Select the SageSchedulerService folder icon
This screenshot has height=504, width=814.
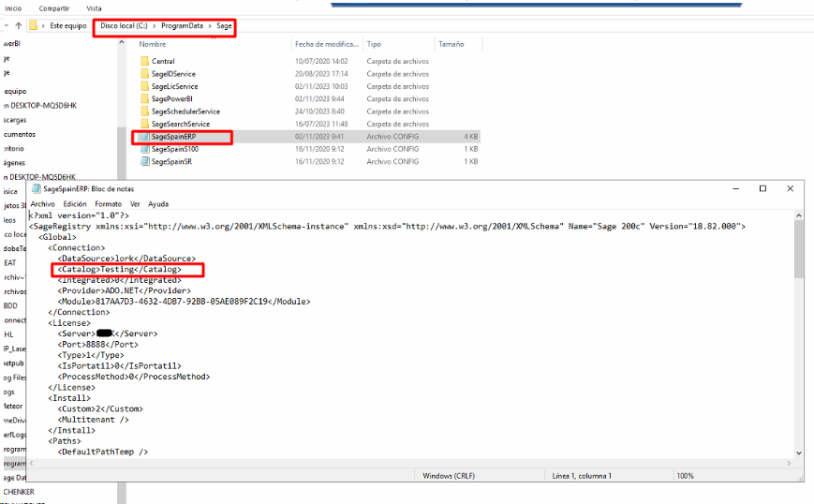coord(145,111)
